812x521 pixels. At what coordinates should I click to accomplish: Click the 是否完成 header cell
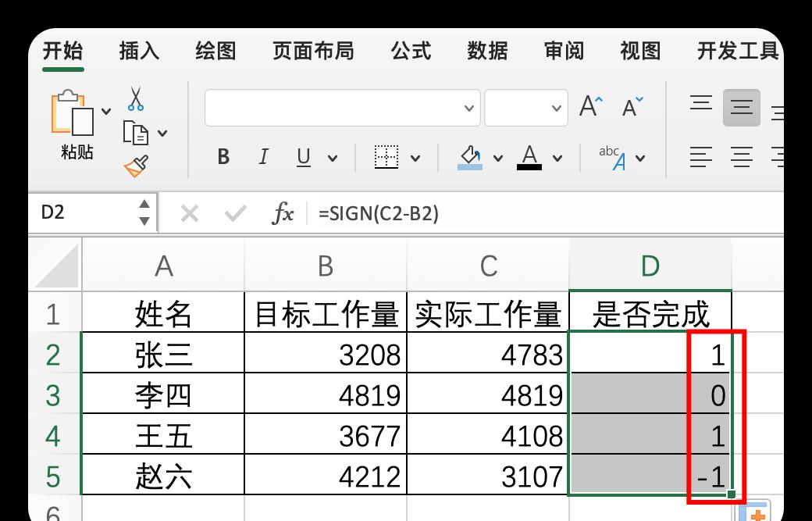(650, 312)
